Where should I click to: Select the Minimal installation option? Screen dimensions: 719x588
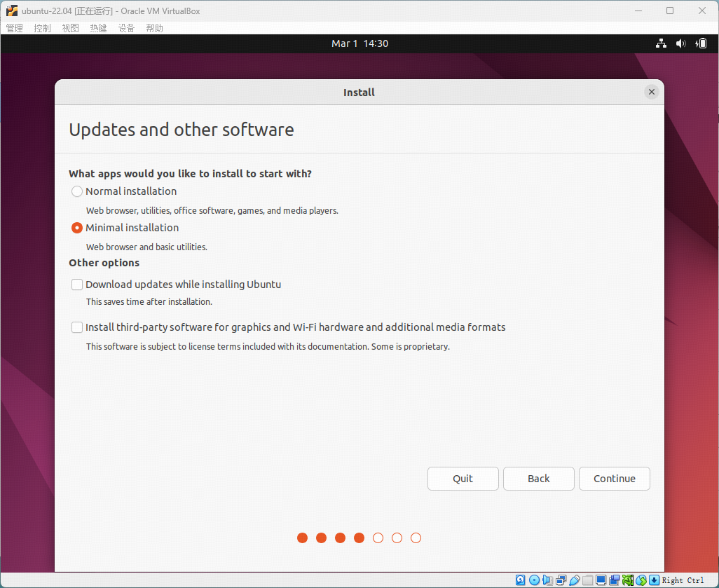click(77, 228)
